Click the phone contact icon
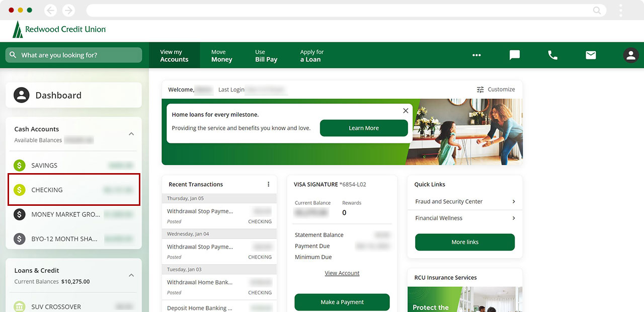This screenshot has width=644, height=312. tap(552, 55)
